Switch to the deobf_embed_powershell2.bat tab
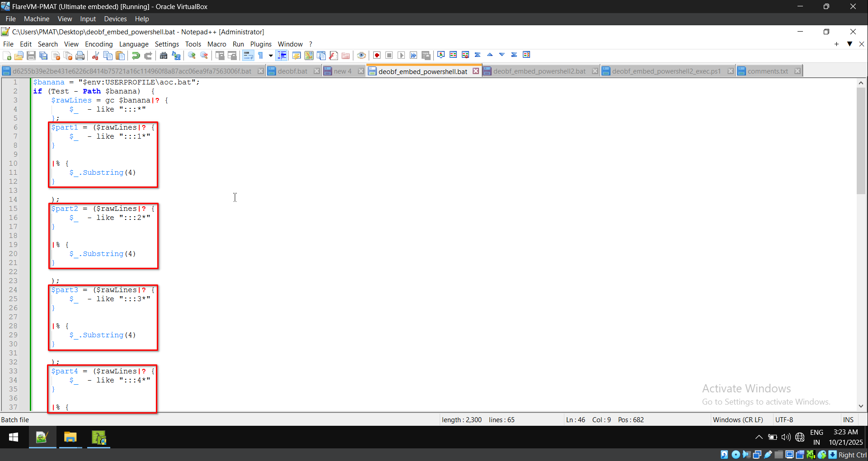The image size is (868, 461). tap(539, 71)
